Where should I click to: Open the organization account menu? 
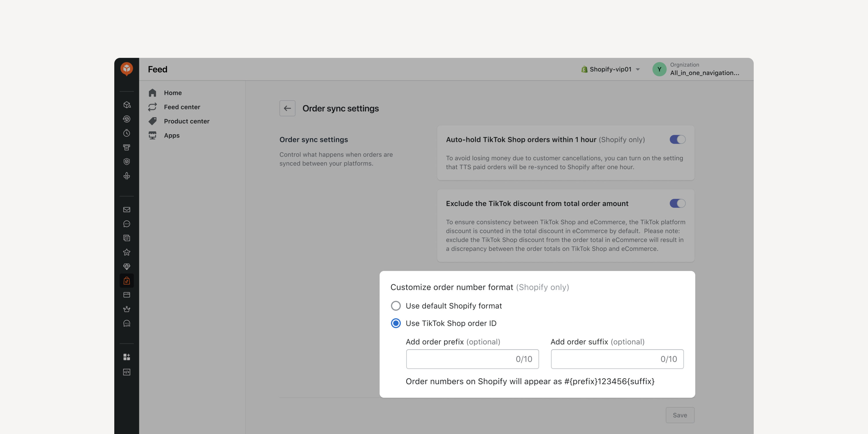tap(696, 69)
